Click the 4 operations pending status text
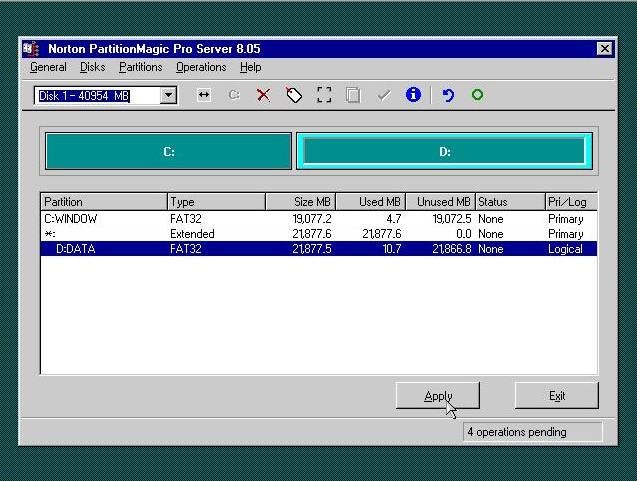Screen dimensions: 637x481 pyautogui.click(x=517, y=432)
